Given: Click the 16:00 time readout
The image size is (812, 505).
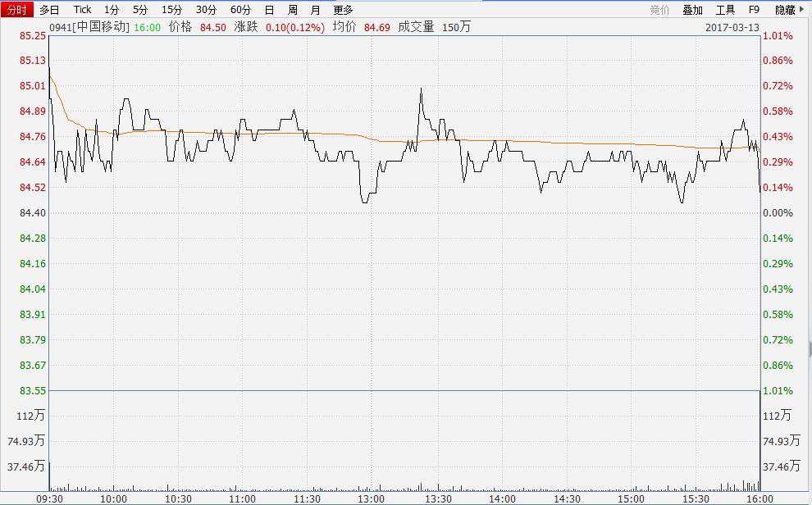Looking at the screenshot, I should click(147, 27).
